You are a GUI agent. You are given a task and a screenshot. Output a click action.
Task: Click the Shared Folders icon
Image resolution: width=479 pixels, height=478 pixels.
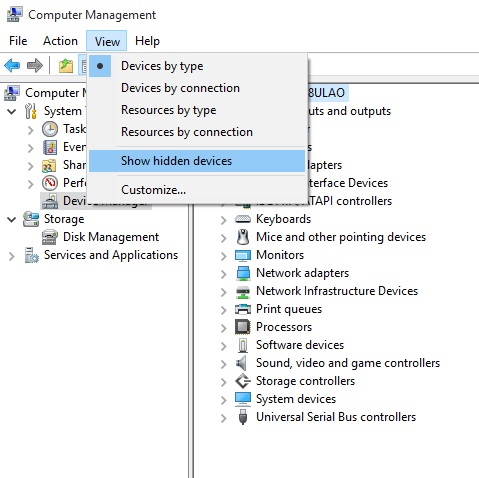pyautogui.click(x=50, y=165)
